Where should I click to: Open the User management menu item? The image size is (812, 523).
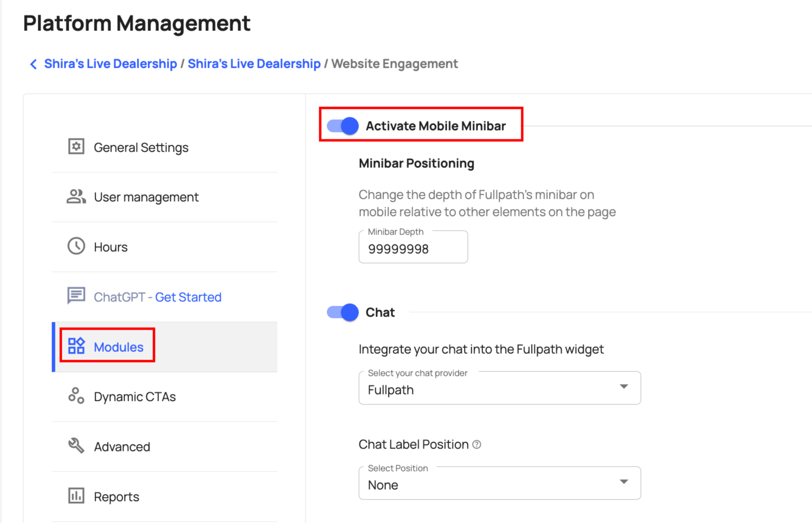tap(146, 197)
